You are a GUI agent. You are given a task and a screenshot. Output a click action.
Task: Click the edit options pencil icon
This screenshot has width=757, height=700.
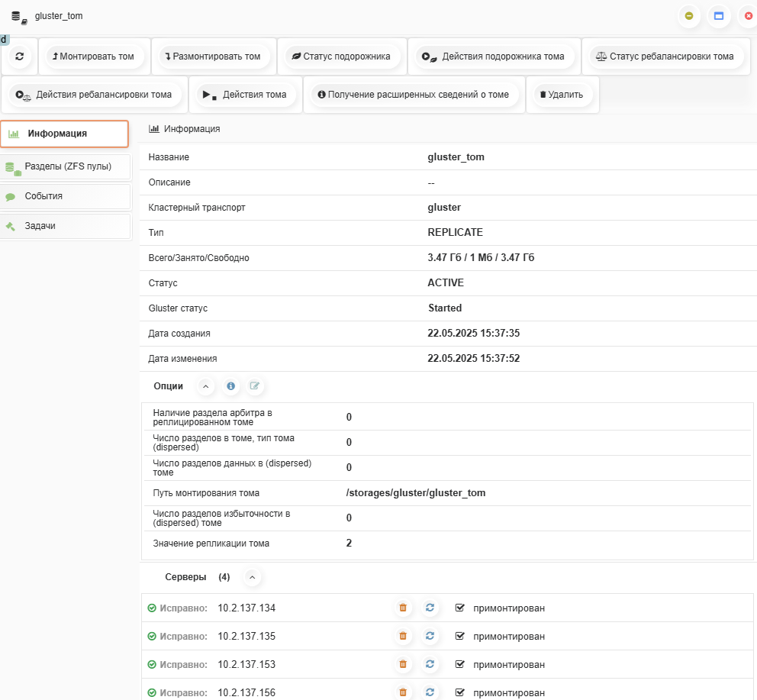point(254,386)
